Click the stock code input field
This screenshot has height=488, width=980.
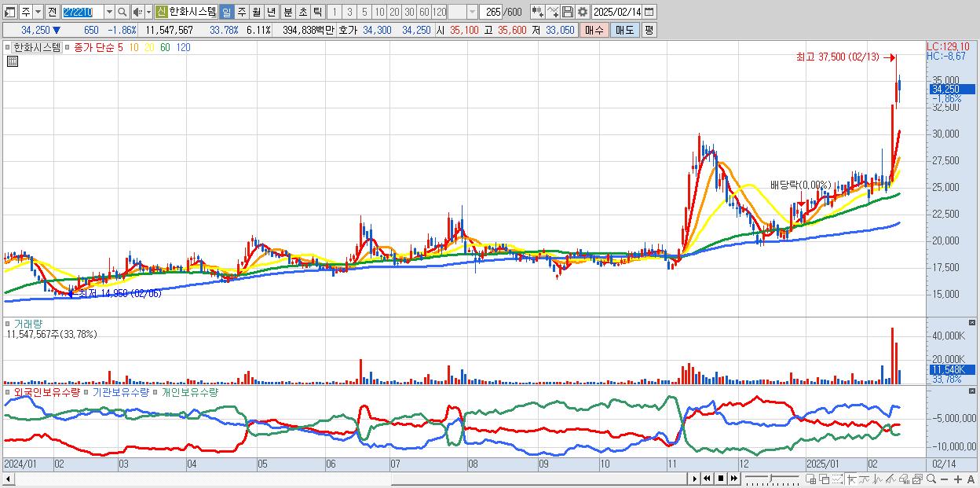82,12
